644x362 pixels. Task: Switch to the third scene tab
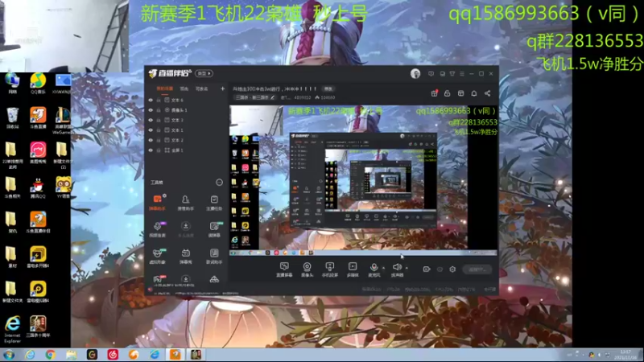click(x=202, y=88)
